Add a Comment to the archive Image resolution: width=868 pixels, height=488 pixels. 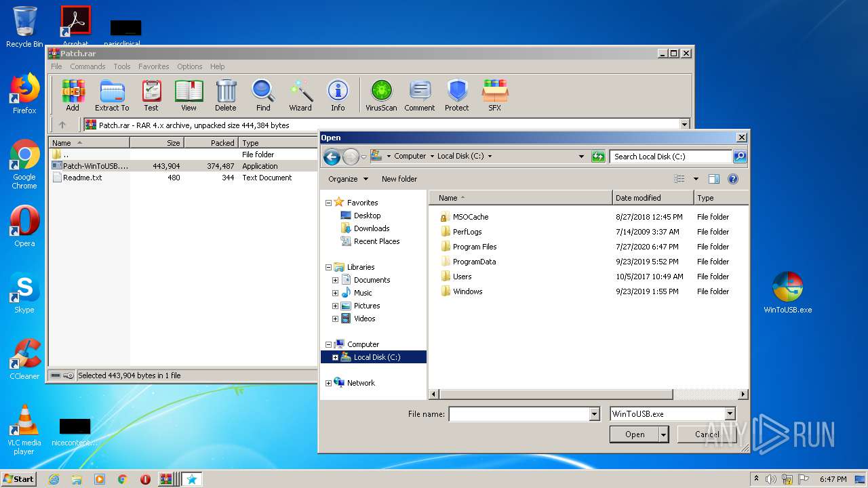click(420, 96)
